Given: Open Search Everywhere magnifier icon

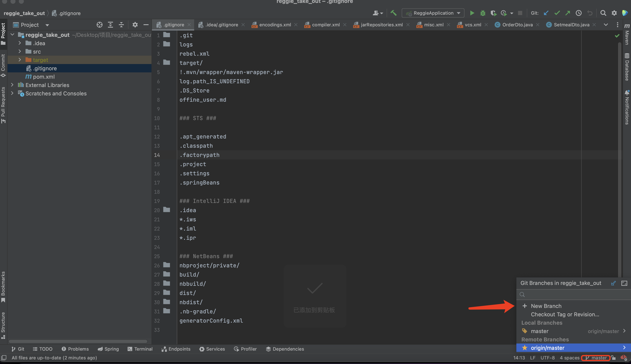Looking at the screenshot, I should [x=603, y=13].
